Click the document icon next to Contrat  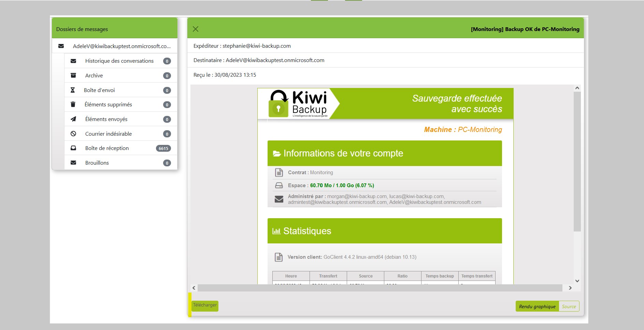(x=279, y=172)
